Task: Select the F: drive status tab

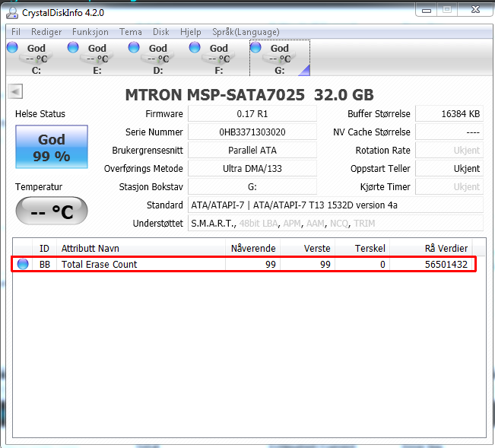Action: (x=219, y=58)
